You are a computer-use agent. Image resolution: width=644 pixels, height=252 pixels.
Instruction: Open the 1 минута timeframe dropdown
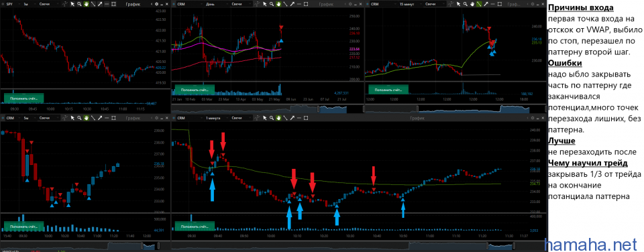point(217,118)
